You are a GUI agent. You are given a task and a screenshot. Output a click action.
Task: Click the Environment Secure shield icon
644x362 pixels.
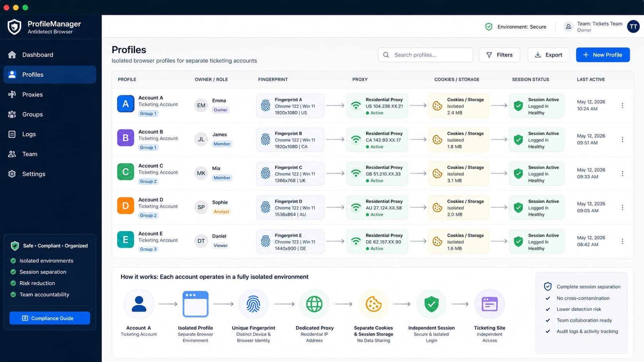[489, 27]
